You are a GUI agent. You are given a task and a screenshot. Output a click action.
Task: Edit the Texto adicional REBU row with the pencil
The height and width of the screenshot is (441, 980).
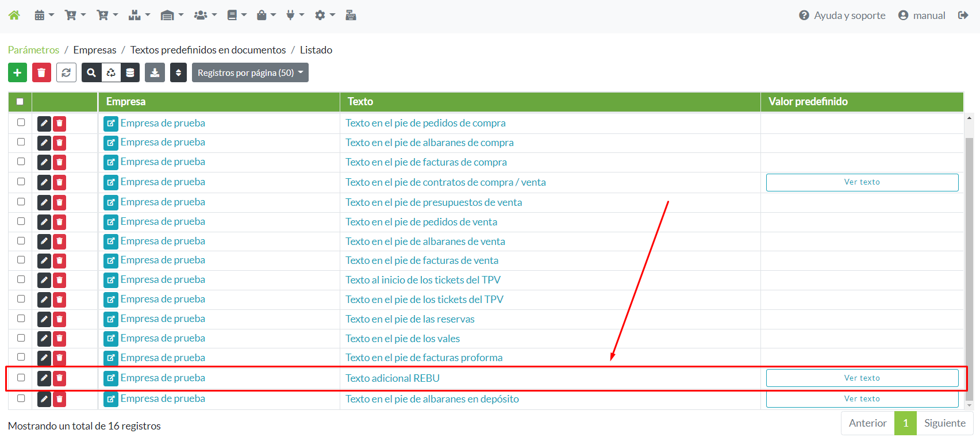pos(44,378)
